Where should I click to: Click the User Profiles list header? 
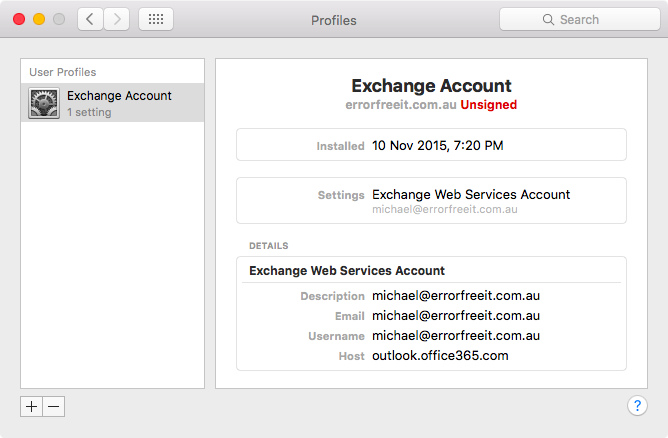pyautogui.click(x=63, y=72)
